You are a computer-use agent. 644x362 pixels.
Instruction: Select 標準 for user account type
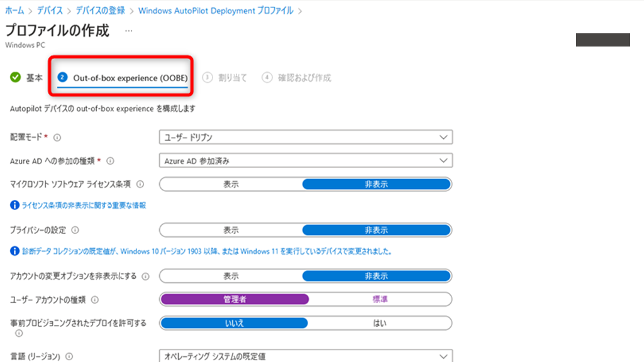point(380,299)
